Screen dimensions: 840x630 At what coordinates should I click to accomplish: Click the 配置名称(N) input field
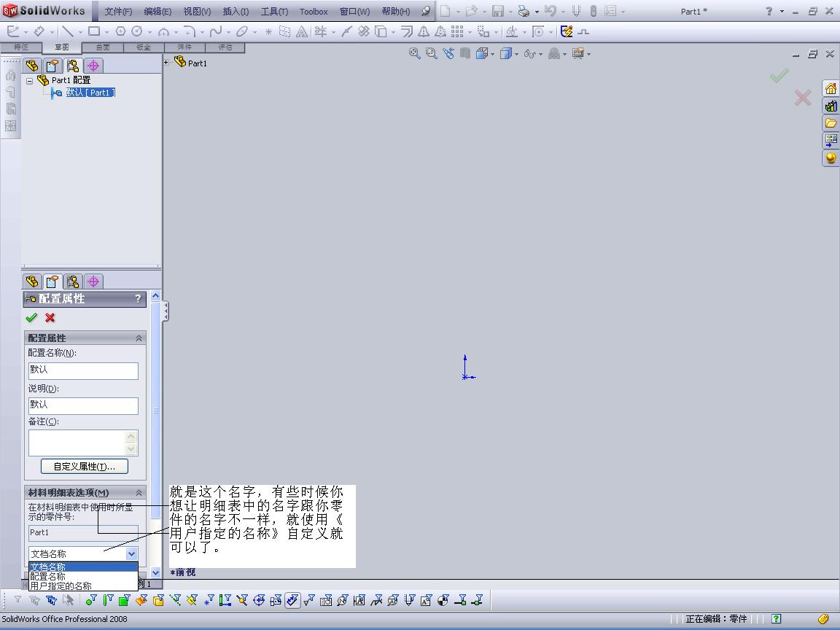pyautogui.click(x=83, y=370)
